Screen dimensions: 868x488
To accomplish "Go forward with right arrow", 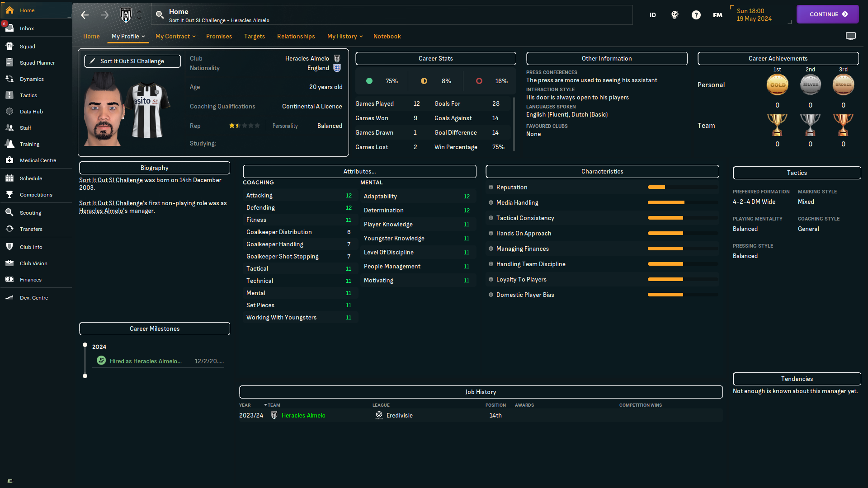I will click(x=105, y=15).
